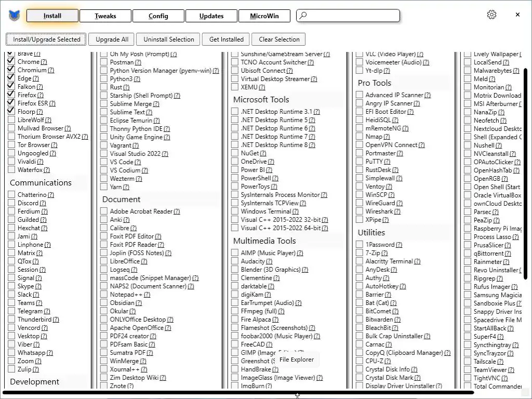Check the Telegram checkbox

[x=11, y=311]
